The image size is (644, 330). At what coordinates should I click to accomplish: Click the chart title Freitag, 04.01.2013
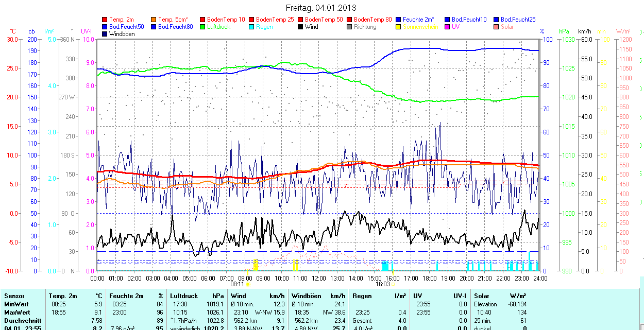(321, 8)
